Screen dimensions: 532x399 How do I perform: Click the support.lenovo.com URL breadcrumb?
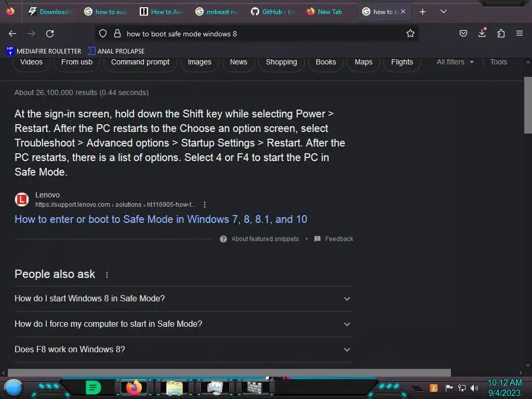click(x=115, y=205)
